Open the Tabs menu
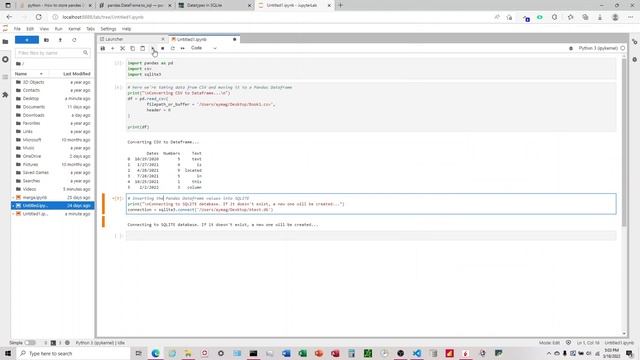Screen dimensions: 640x360 click(90, 29)
